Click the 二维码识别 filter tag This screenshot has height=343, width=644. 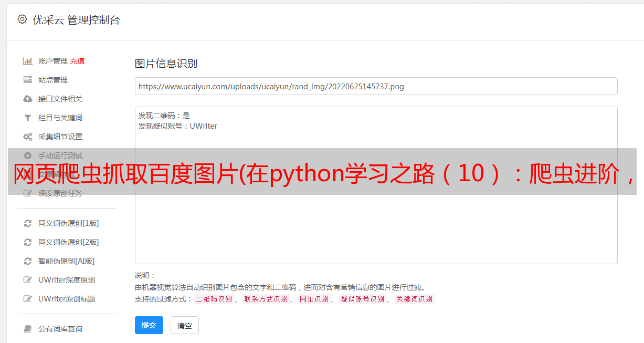tap(214, 299)
